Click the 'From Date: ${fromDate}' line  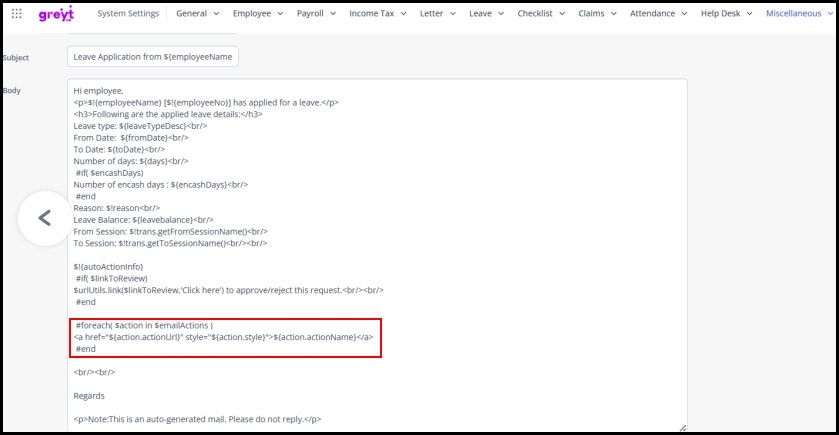(131, 138)
